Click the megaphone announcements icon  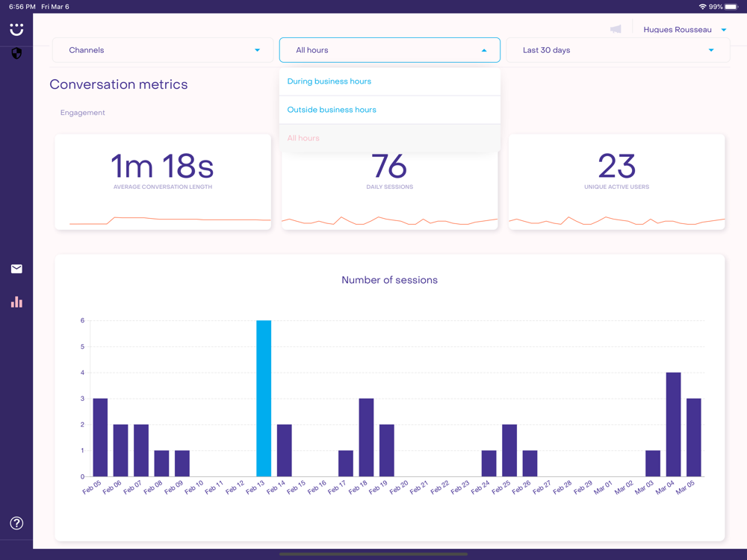(x=616, y=30)
